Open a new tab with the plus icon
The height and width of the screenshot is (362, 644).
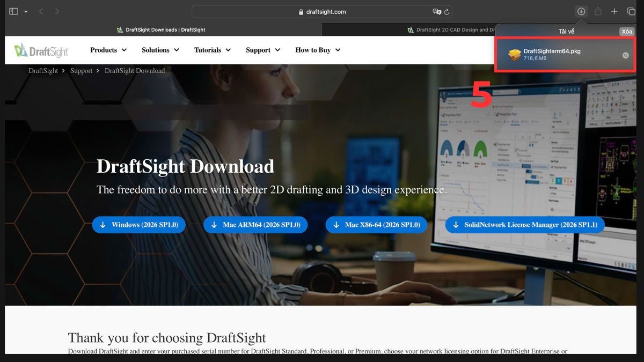point(614,11)
